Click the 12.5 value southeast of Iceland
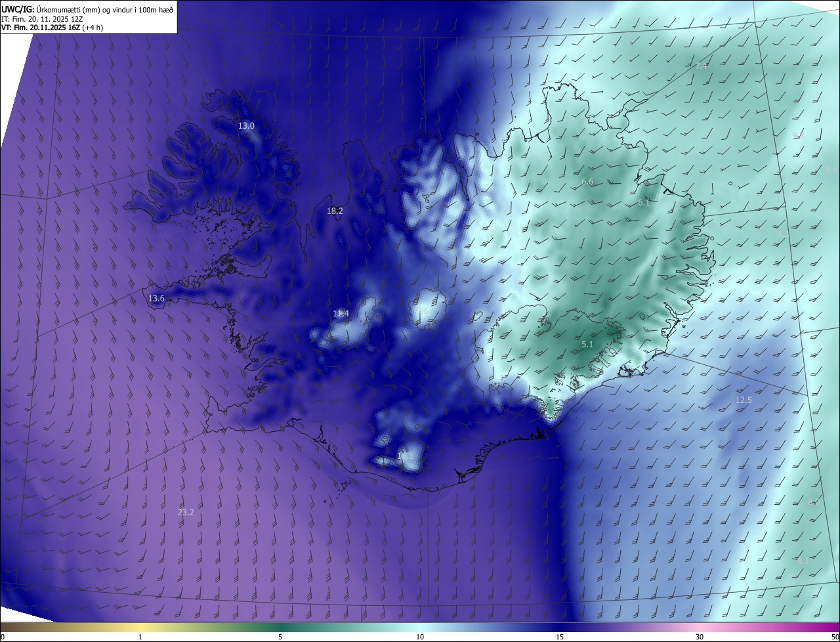Viewport: 840px width, 642px height. click(744, 400)
